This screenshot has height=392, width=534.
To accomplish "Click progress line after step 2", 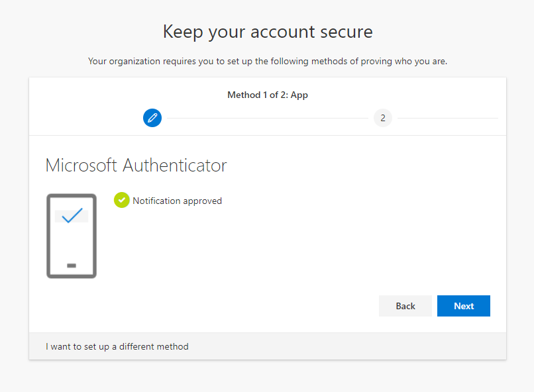I will (448, 118).
